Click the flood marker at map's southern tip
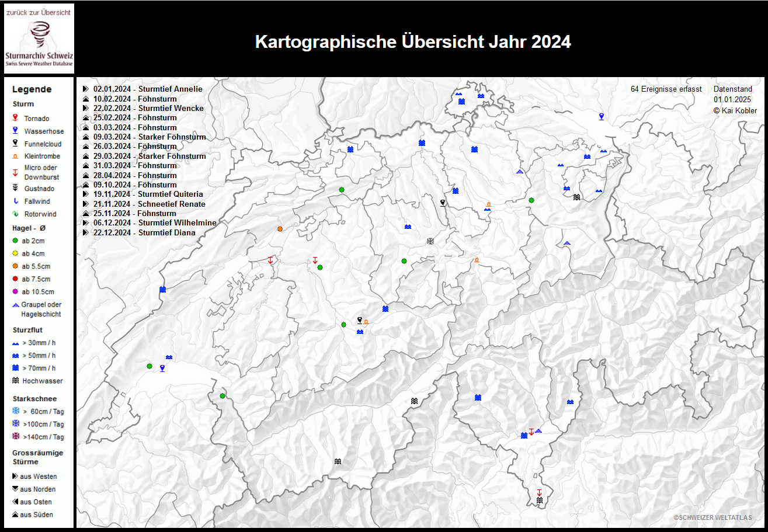 540,501
